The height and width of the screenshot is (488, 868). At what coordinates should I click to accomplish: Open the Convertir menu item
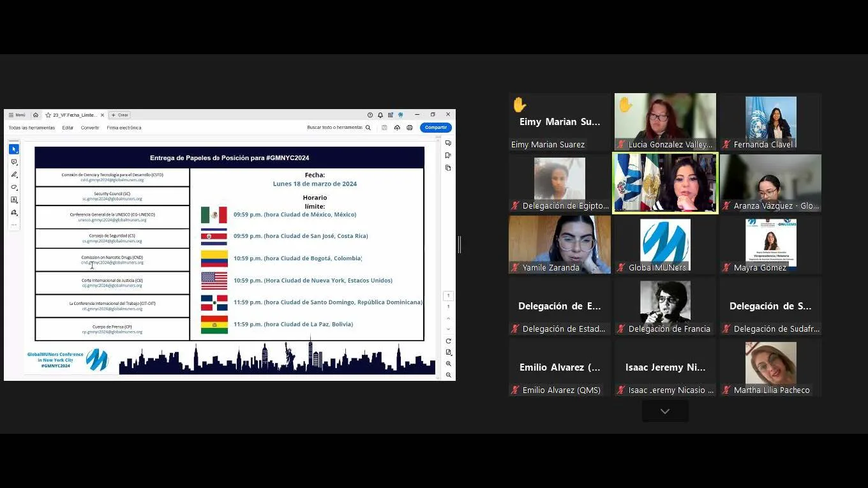click(90, 128)
